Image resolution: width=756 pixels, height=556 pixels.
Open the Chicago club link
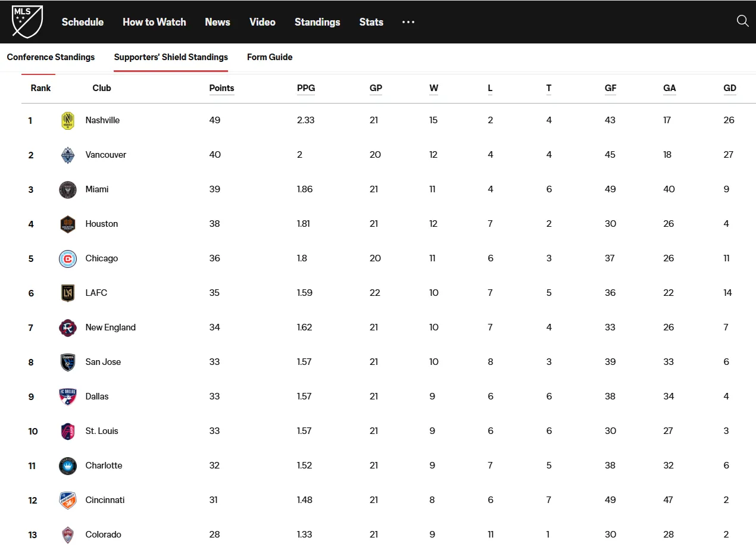click(x=102, y=258)
